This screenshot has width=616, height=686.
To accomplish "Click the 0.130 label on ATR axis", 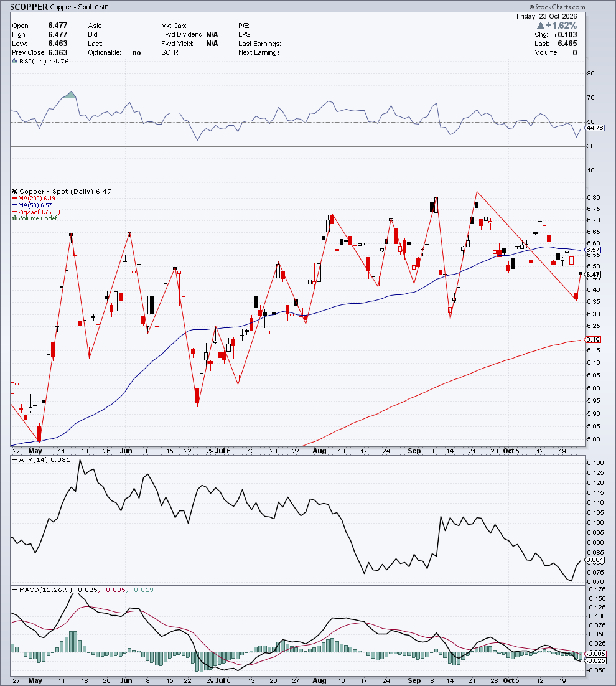I will pyautogui.click(x=595, y=463).
